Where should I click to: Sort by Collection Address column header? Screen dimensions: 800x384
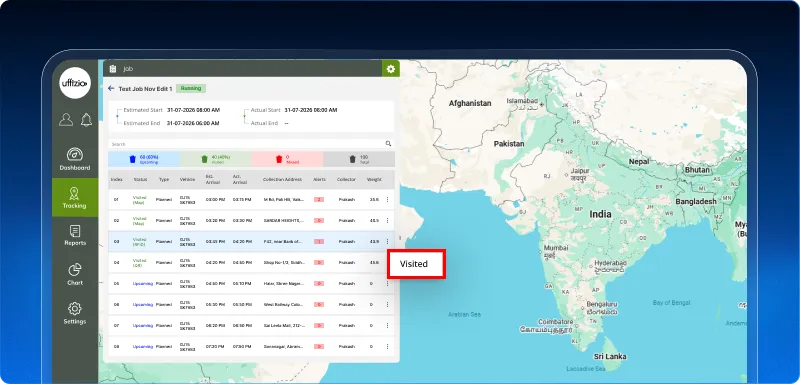(x=282, y=180)
